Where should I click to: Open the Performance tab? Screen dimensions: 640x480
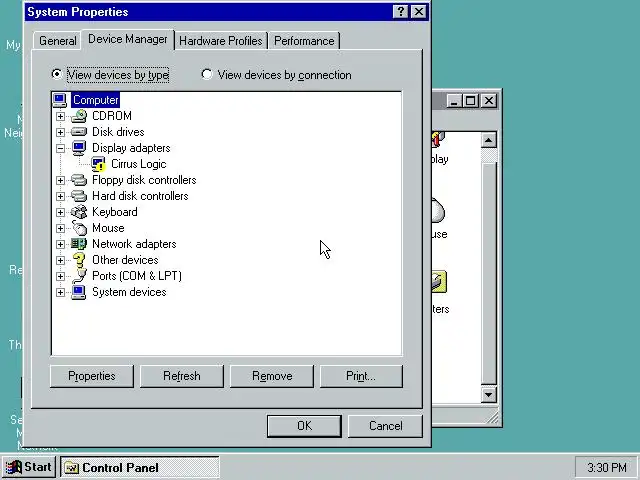304,41
